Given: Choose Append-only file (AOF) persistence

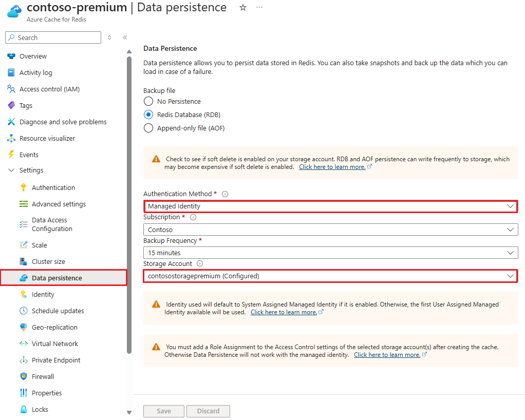Looking at the screenshot, I should click(x=148, y=128).
